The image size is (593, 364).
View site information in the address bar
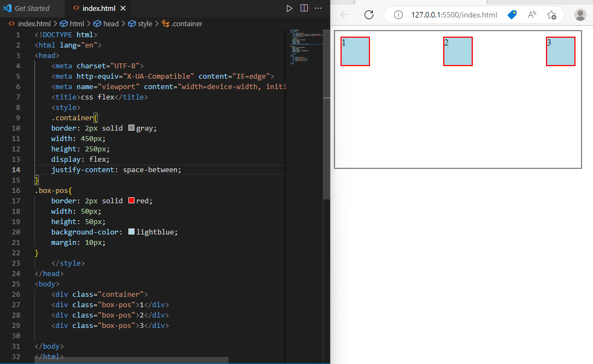(x=398, y=15)
